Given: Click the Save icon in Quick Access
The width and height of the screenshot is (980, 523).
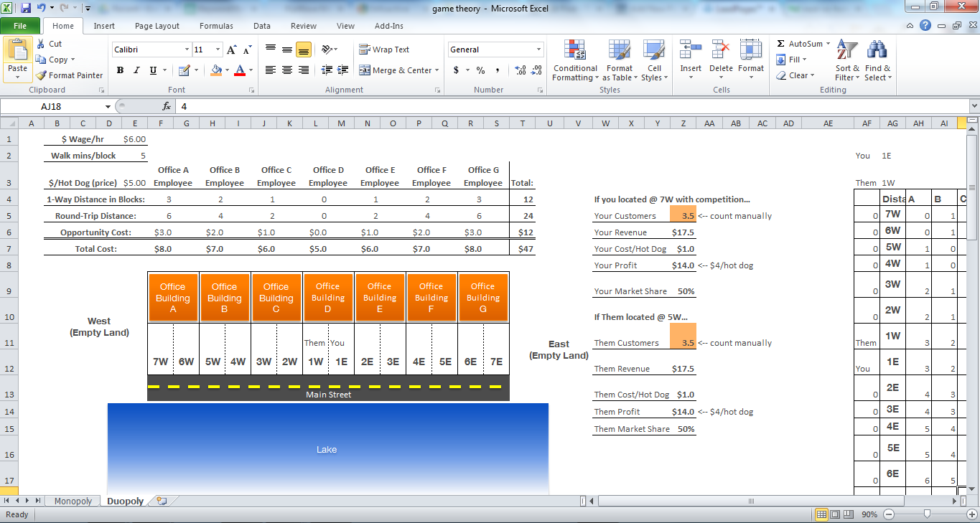Looking at the screenshot, I should coord(26,8).
